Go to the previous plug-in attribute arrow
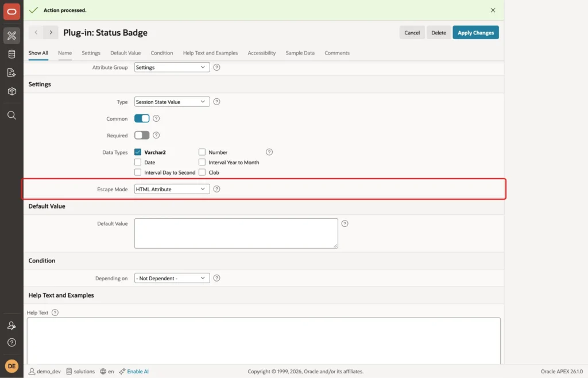 click(36, 33)
